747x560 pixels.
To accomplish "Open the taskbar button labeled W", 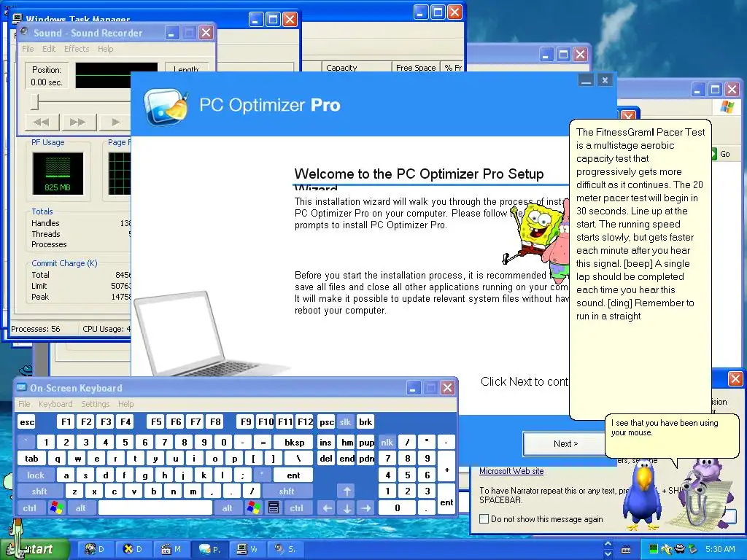I will pyautogui.click(x=248, y=549).
